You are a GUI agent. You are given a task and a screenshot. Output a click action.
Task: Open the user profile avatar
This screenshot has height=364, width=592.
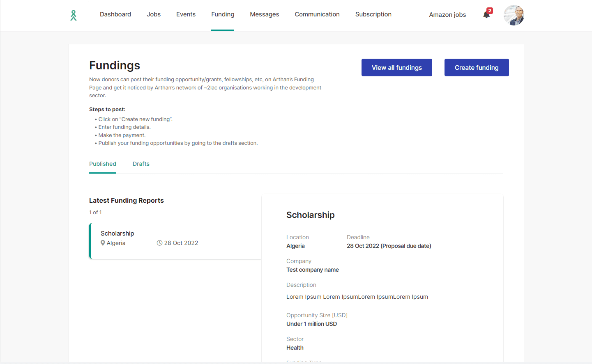(514, 15)
